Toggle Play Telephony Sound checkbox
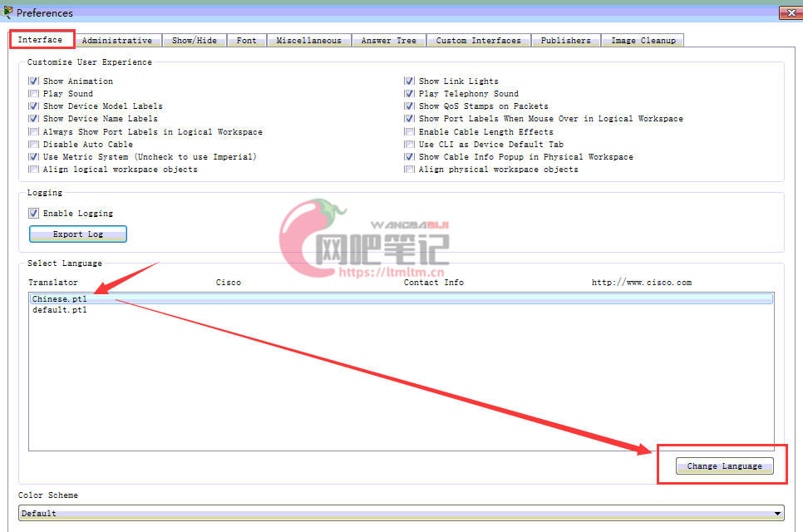Viewport: 803px width, 532px height. point(409,94)
